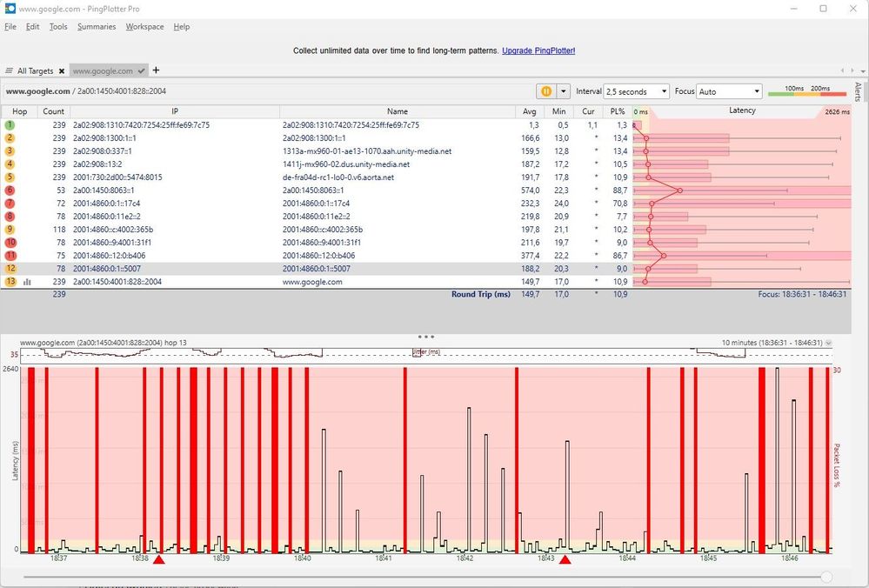Click the Hop column header
869x588 pixels.
(x=19, y=111)
